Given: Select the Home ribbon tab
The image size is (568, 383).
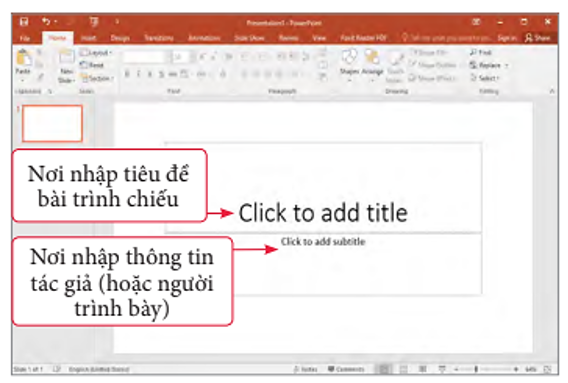Looking at the screenshot, I should (57, 38).
